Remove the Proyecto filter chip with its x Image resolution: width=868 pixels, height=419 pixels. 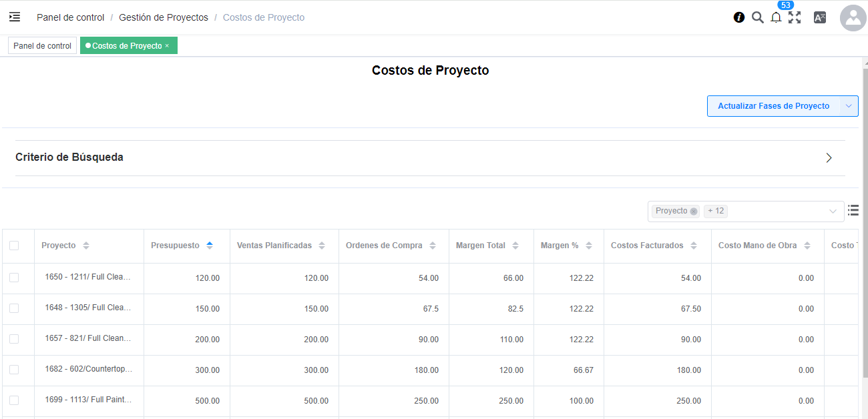coord(693,210)
